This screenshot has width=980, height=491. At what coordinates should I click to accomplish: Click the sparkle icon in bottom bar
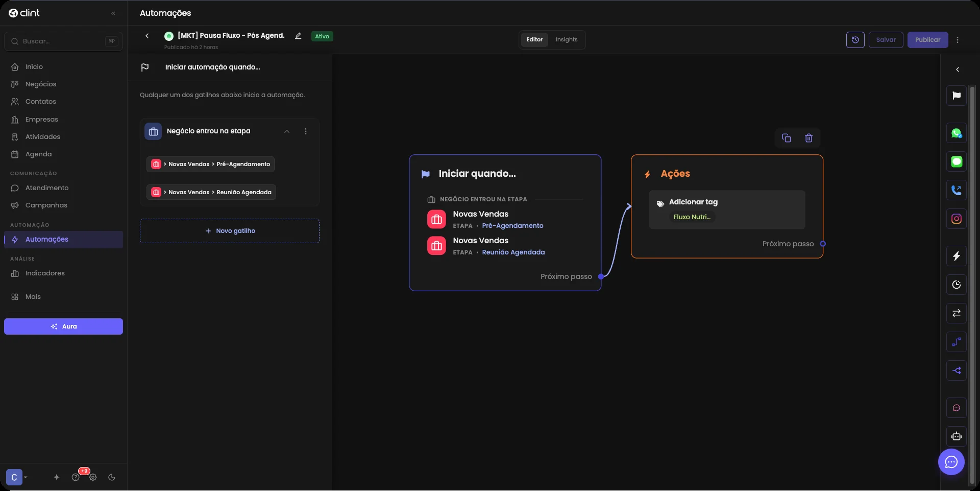[57, 477]
